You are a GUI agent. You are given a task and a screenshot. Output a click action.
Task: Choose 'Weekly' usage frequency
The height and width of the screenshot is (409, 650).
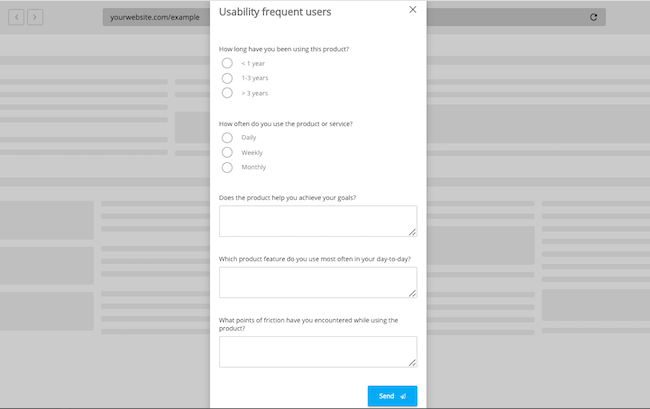[x=227, y=152]
